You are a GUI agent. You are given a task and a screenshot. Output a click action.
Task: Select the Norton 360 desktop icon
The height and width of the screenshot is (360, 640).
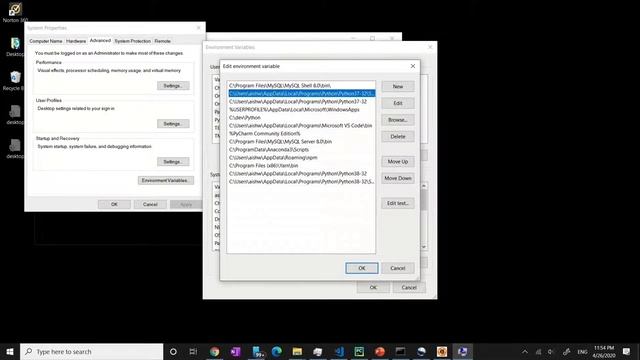(15, 12)
